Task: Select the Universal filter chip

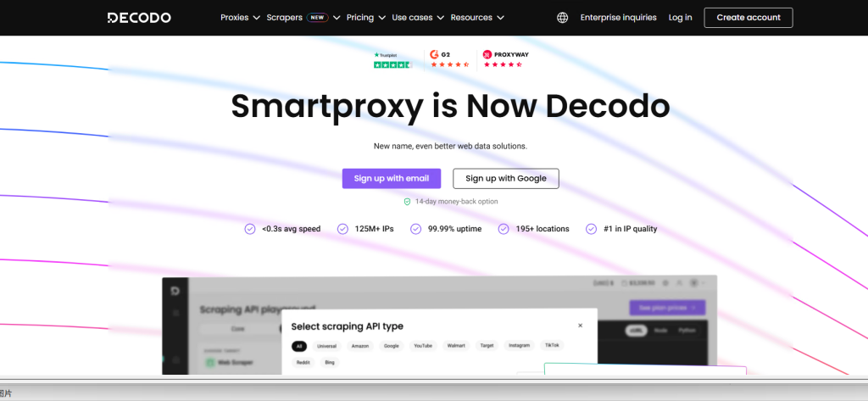Action: [326, 346]
